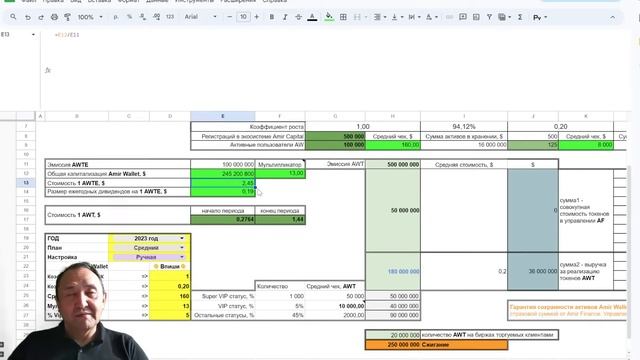The height and width of the screenshot is (360, 640).
Task: Select the 500 000 000 Эмиссия AWT cell
Action: click(393, 164)
